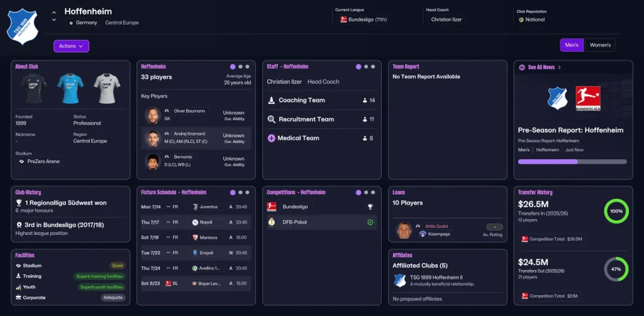Click the highest league position medal icon
Screen dimensions: 644x316
pos(19,225)
